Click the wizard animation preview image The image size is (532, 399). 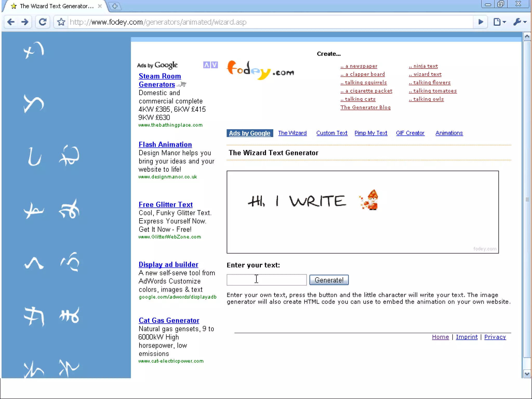362,212
